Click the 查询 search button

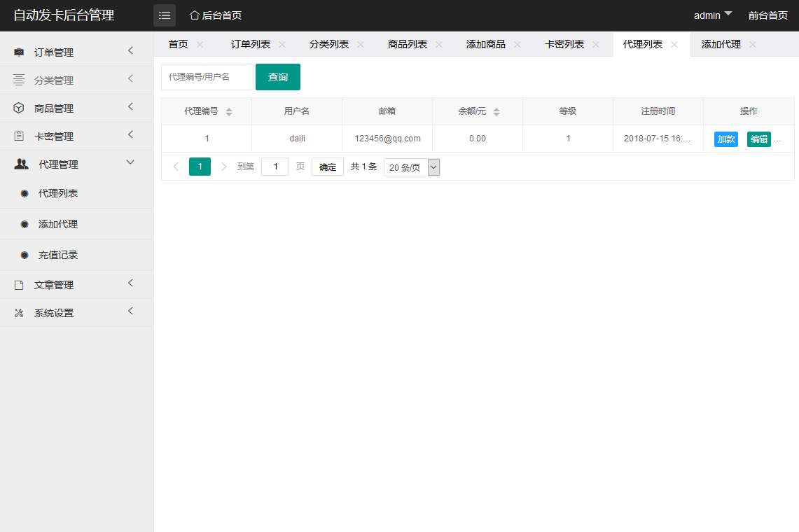[x=278, y=77]
